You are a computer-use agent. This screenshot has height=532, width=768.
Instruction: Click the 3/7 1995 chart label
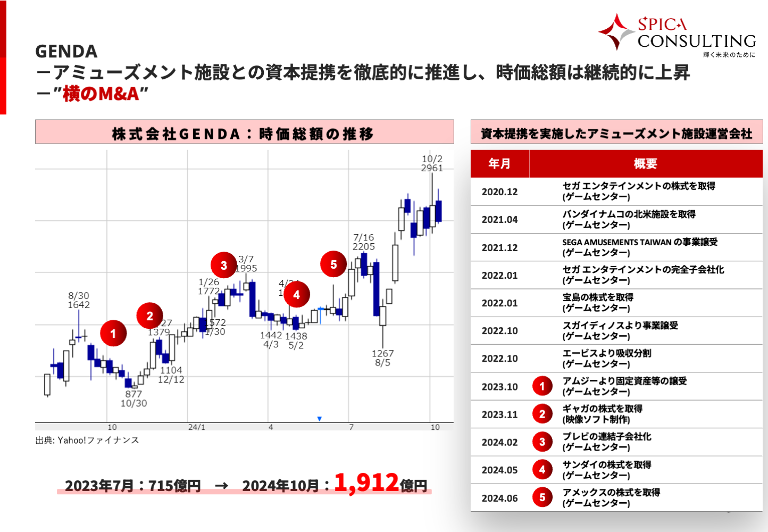(247, 264)
